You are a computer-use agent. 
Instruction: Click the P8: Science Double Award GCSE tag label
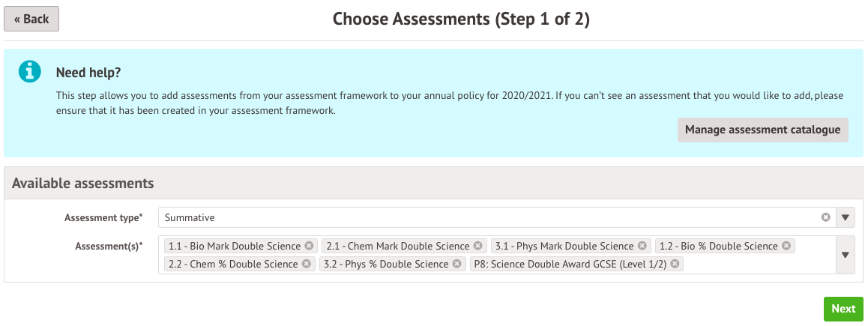[570, 264]
